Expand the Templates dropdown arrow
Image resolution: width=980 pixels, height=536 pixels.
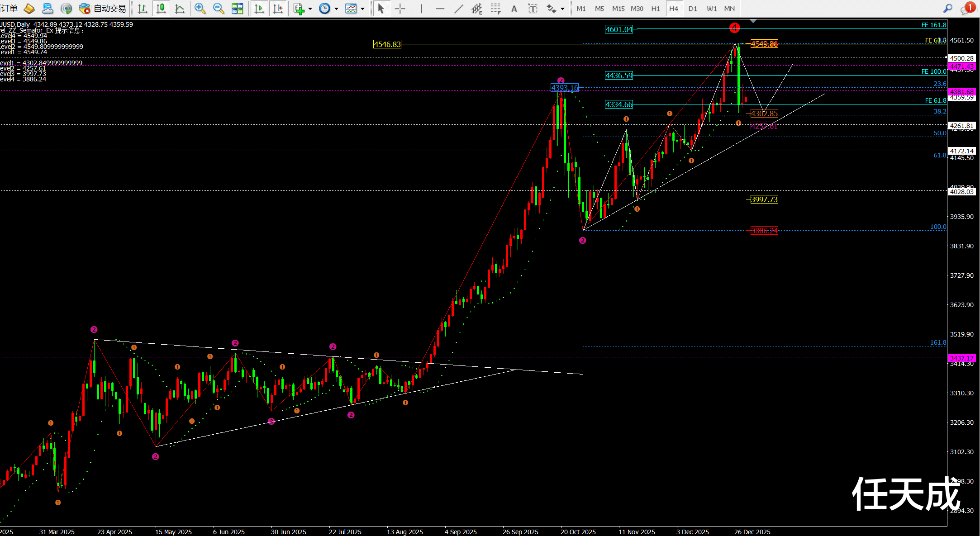coord(362,9)
